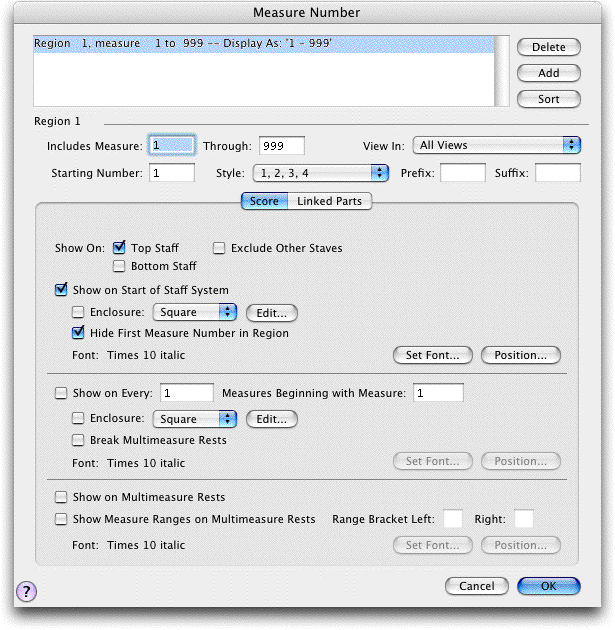615x630 pixels.
Task: Click the Range Bracket Left field
Action: tap(453, 519)
